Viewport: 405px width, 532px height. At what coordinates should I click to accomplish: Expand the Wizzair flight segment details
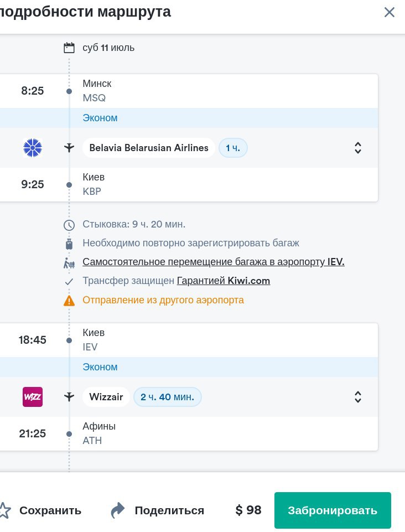click(358, 397)
